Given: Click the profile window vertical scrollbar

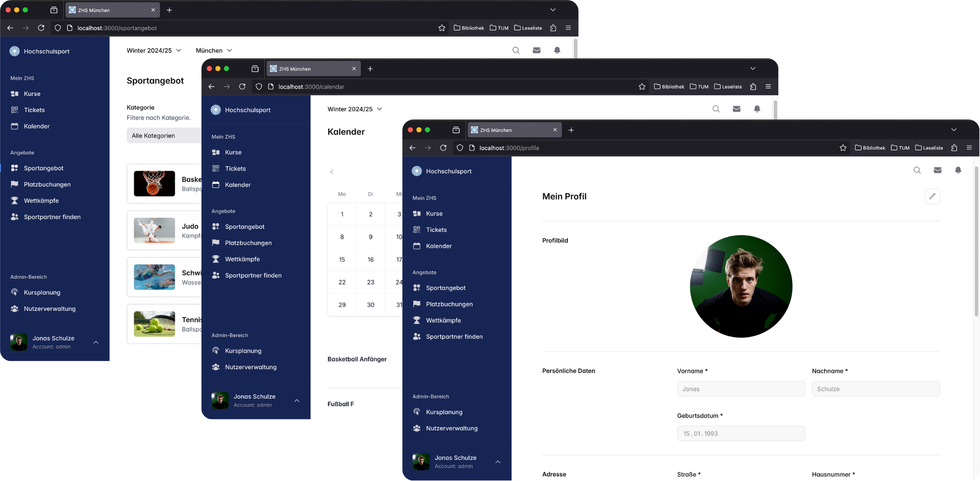Looking at the screenshot, I should pyautogui.click(x=976, y=242).
